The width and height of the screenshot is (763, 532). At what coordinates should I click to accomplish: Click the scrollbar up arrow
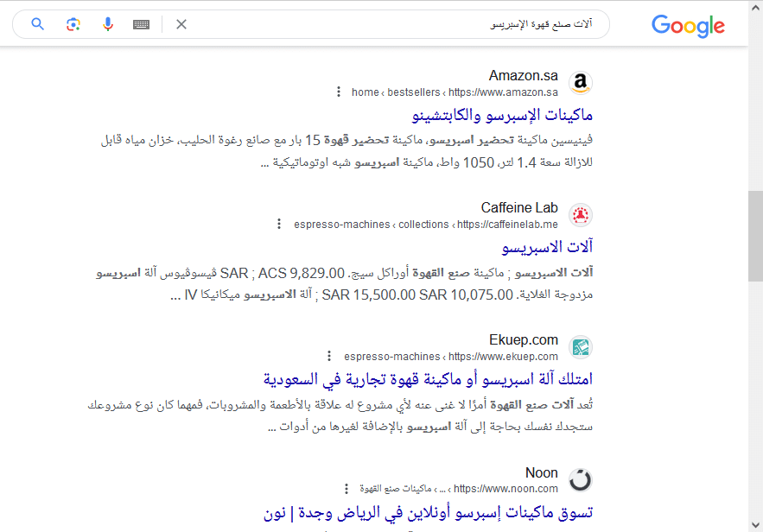click(755, 7)
